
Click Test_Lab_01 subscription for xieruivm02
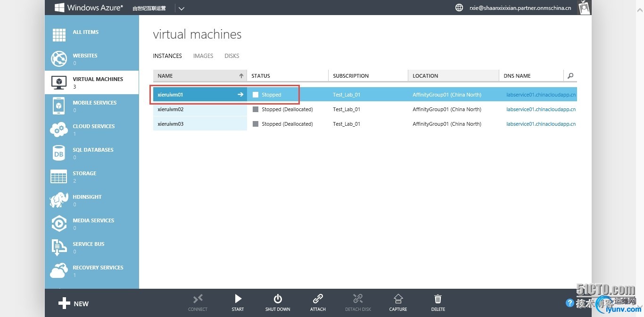click(x=347, y=109)
